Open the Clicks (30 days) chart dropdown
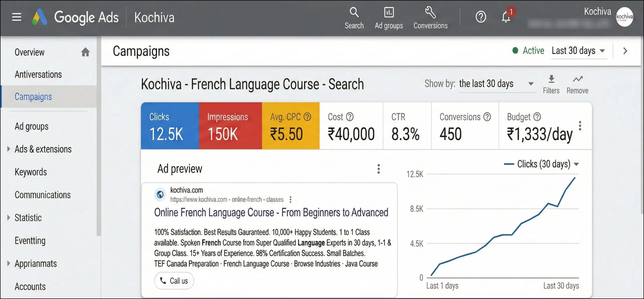Screen dimensions: 644x299 click(576, 164)
